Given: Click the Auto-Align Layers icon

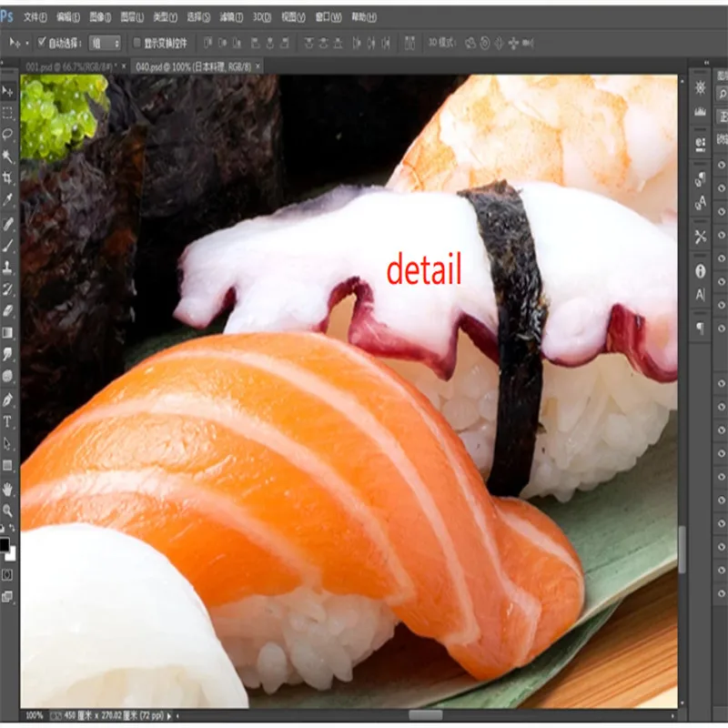Looking at the screenshot, I should (409, 43).
